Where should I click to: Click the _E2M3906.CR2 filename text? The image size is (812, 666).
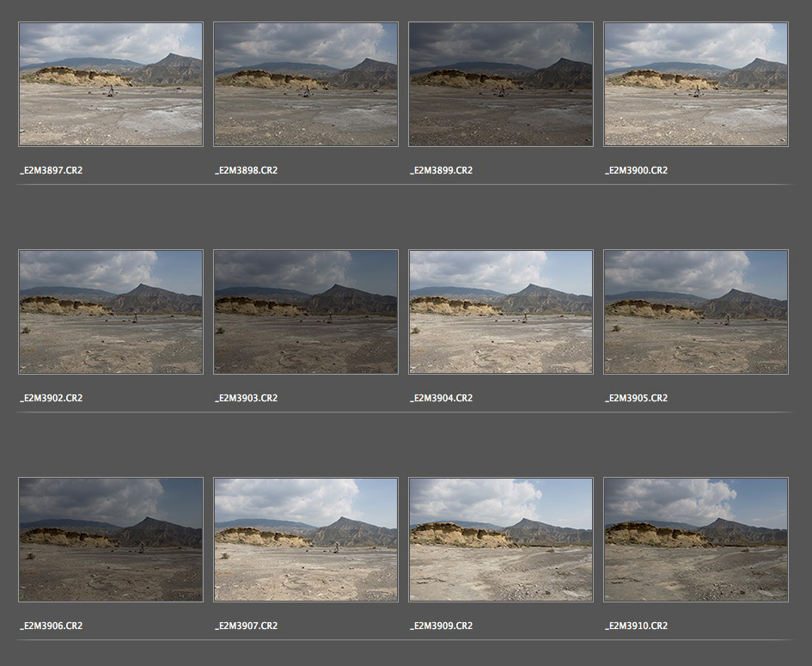52,626
